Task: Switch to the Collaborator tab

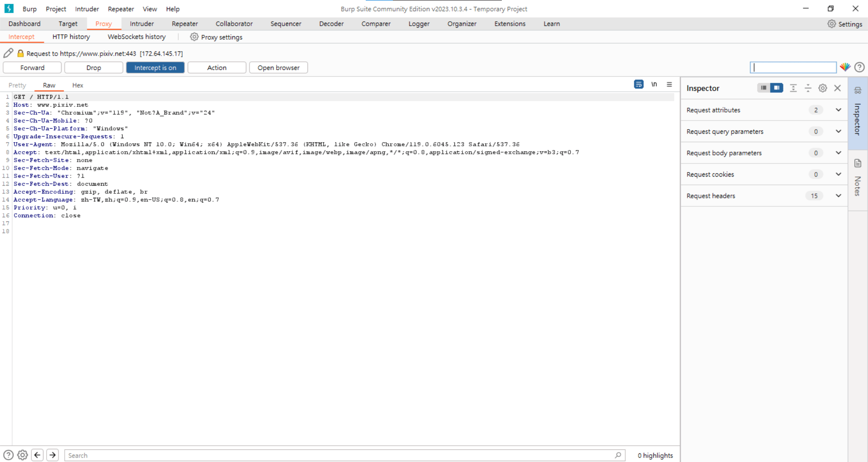Action: 234,24
